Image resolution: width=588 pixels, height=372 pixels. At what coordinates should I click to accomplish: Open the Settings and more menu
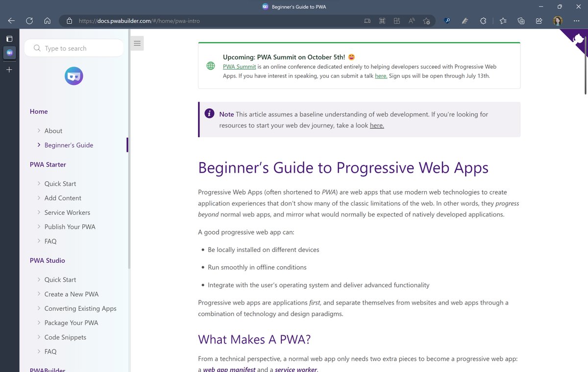[x=576, y=21]
